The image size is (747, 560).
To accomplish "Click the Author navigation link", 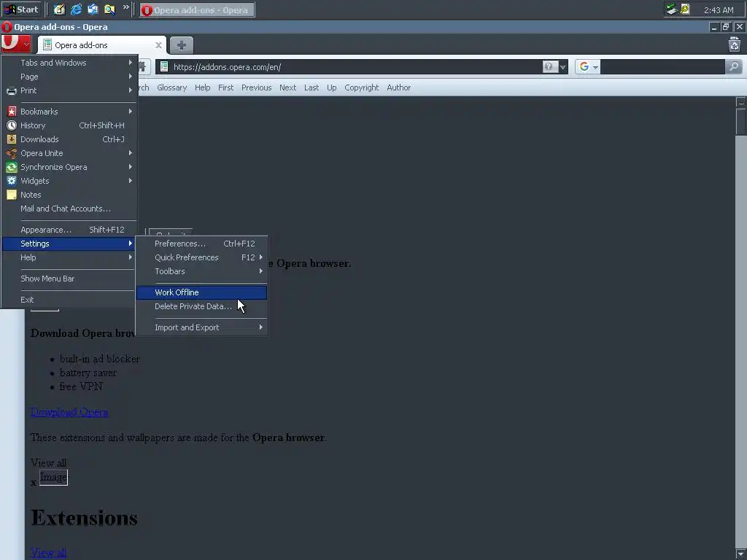I will click(399, 87).
